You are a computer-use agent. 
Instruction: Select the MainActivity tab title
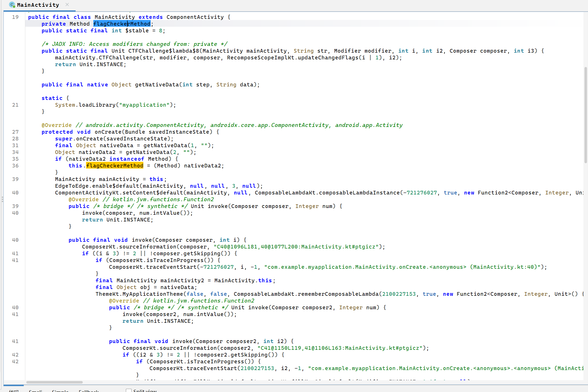click(38, 5)
